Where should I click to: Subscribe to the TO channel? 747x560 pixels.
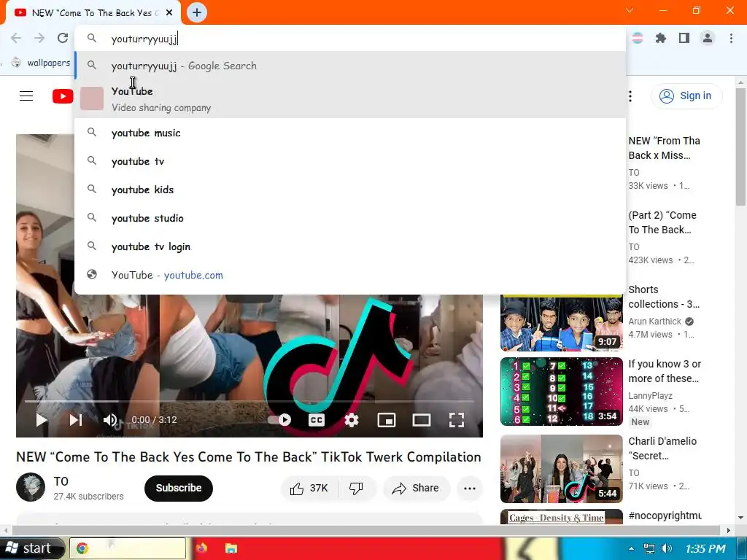[x=179, y=488]
